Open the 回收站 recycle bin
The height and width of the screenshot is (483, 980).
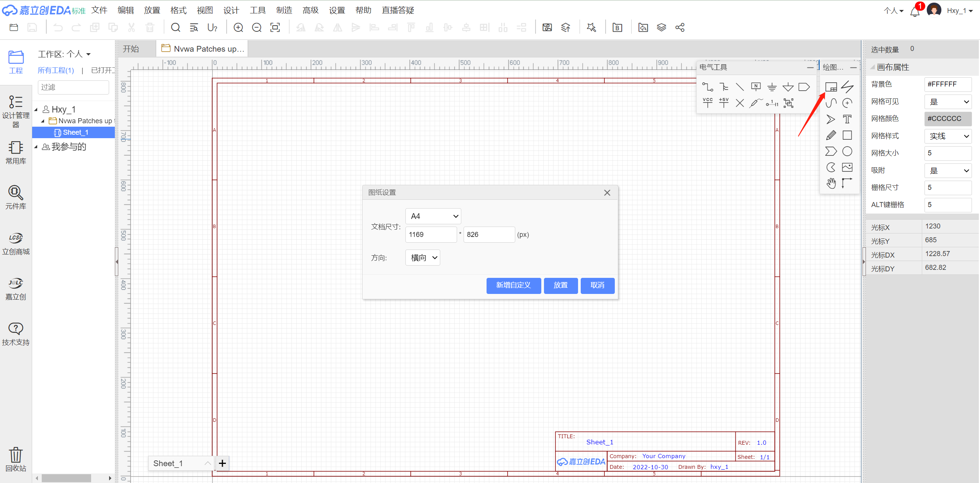[x=16, y=459]
